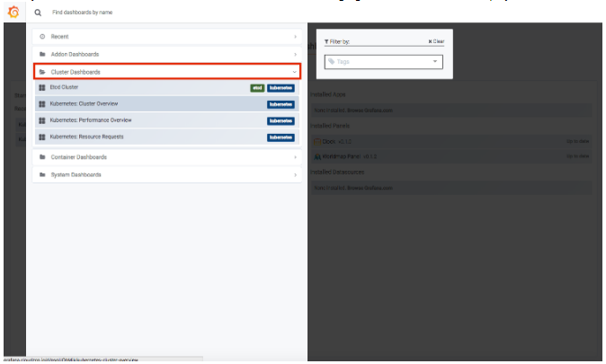Select the Cluster Dashboards folder label
This screenshot has height=364, width=606.
click(76, 72)
